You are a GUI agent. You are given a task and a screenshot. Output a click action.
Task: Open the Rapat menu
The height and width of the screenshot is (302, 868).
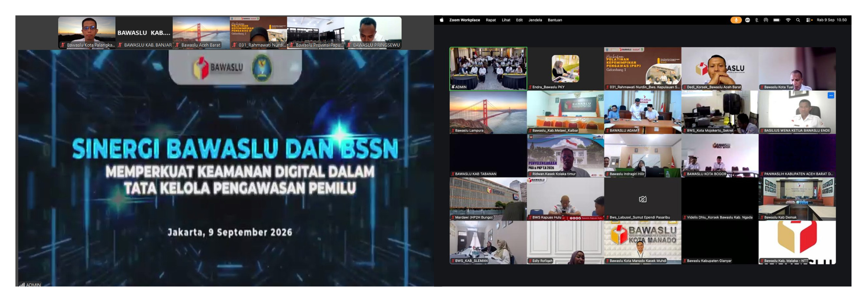491,20
